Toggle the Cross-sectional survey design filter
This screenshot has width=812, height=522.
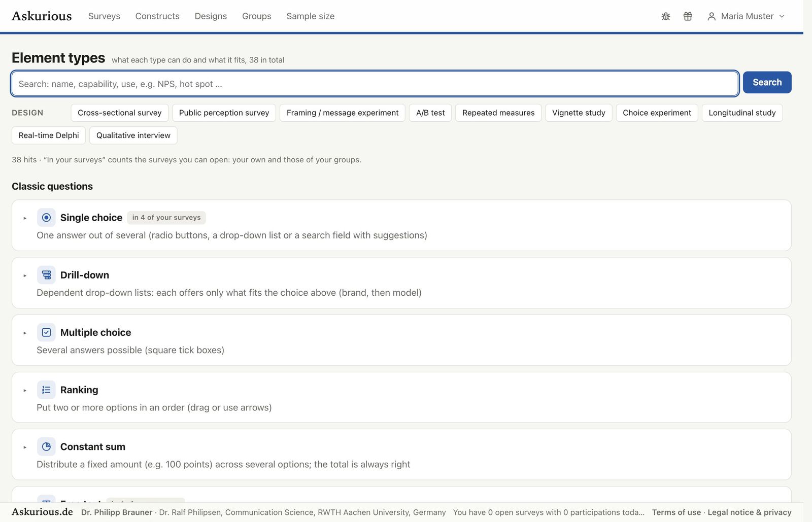[x=120, y=113]
